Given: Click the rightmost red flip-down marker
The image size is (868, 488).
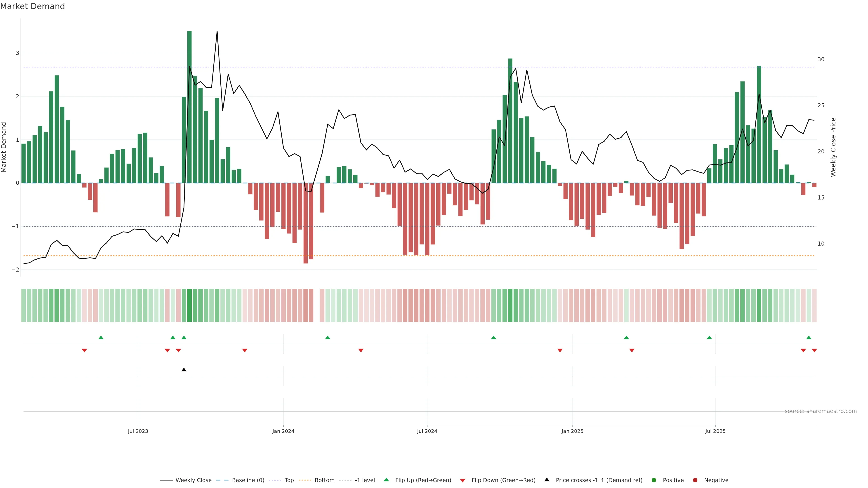Looking at the screenshot, I should [814, 351].
